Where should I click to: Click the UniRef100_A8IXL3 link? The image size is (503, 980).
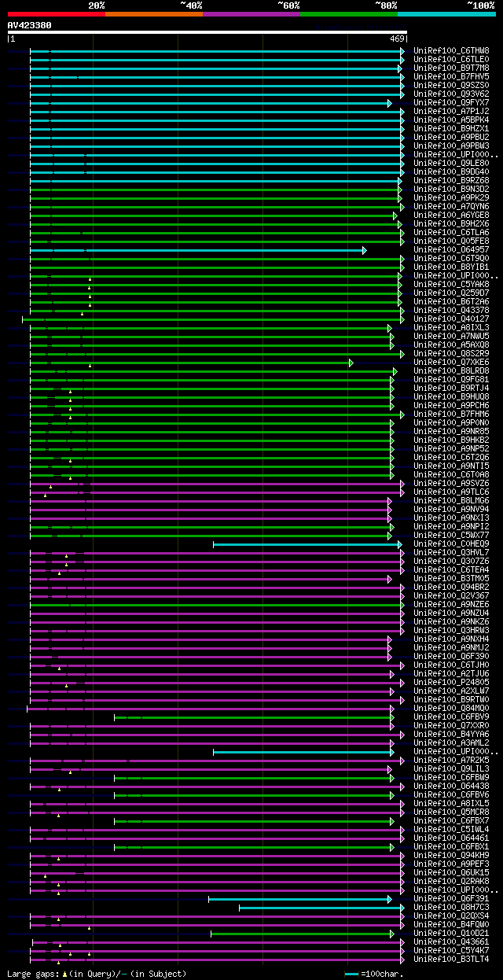[451, 328]
